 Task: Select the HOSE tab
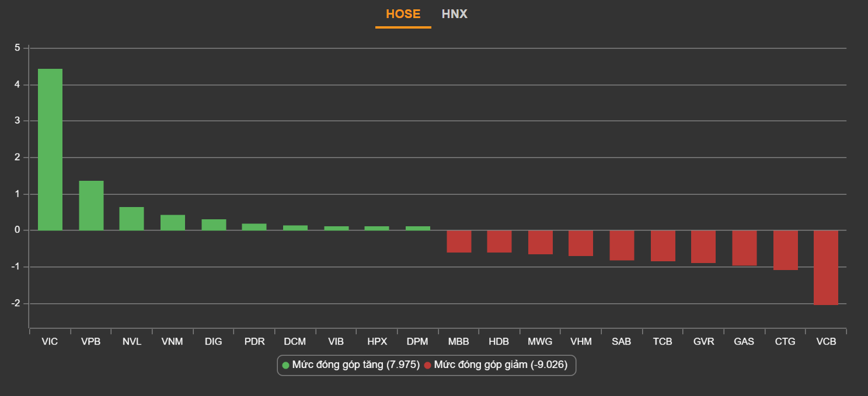pos(403,14)
